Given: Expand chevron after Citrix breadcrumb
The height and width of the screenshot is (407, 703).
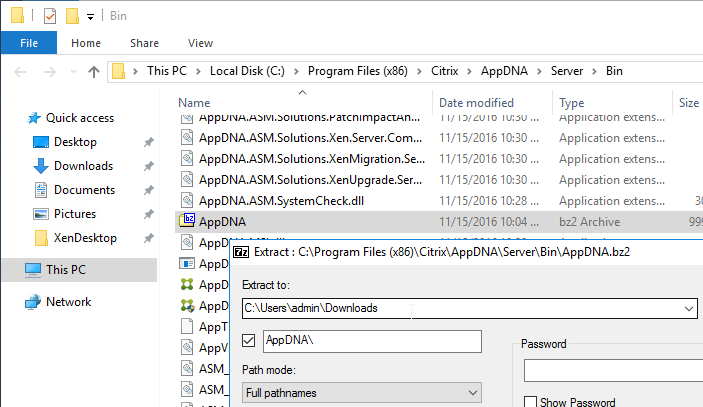Looking at the screenshot, I should coord(469,71).
